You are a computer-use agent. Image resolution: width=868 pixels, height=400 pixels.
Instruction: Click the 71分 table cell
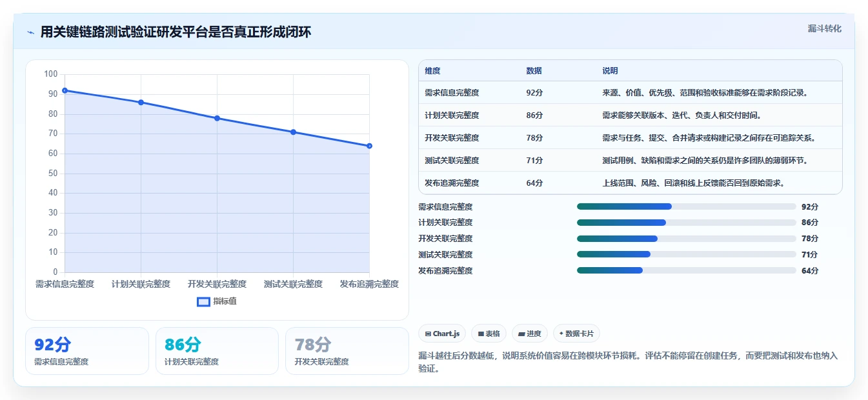(x=535, y=161)
